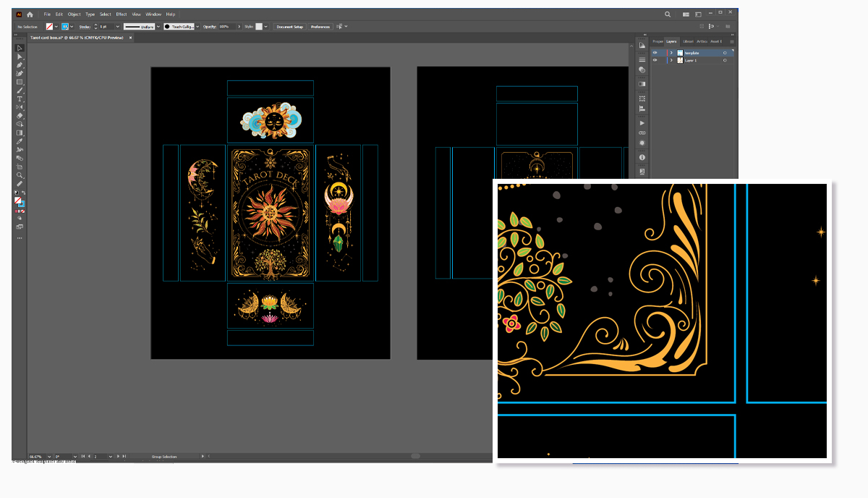Hide the template layer
868x498 pixels.
655,53
